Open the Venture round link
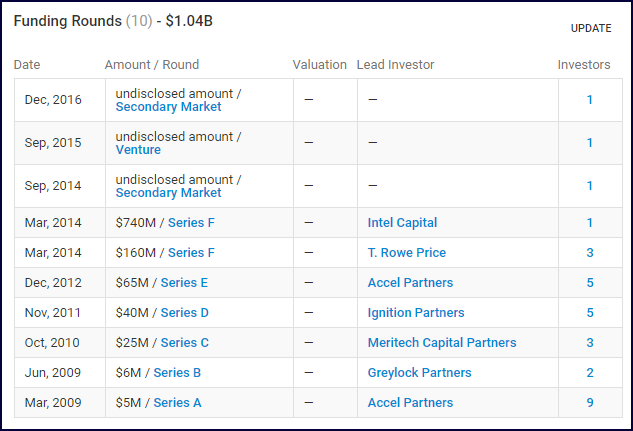 click(138, 150)
